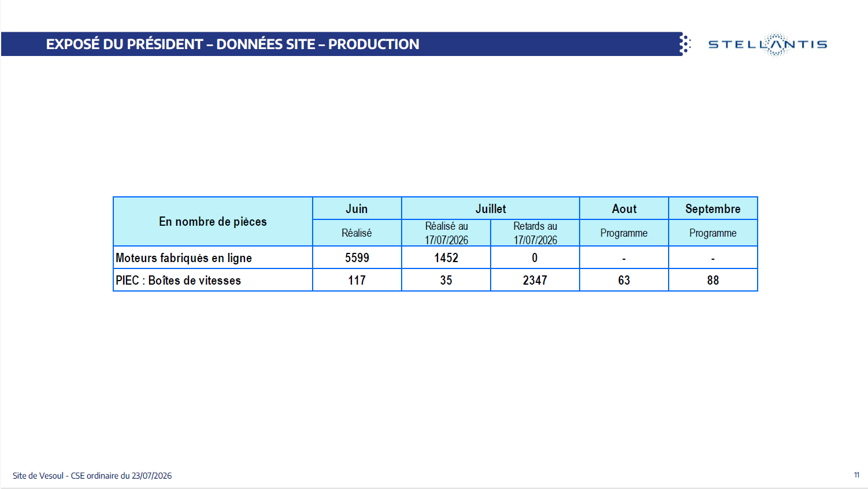The width and height of the screenshot is (868, 489).
Task: Select the cell with value 117
Action: click(357, 280)
